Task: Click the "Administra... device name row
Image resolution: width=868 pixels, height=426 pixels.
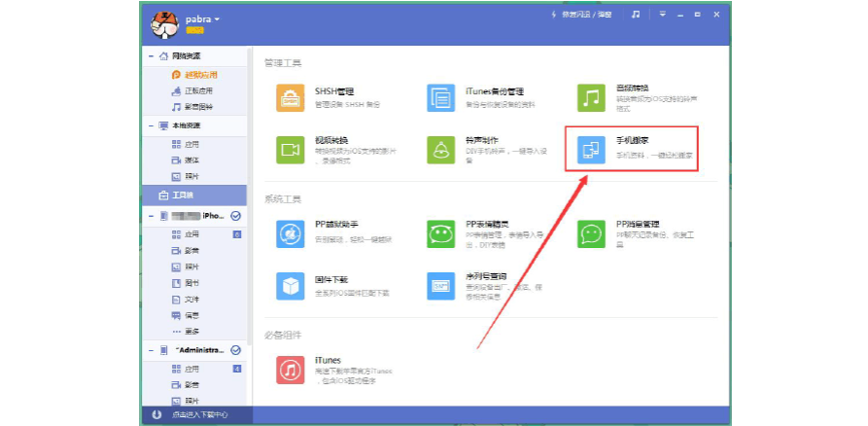Action: (x=194, y=350)
